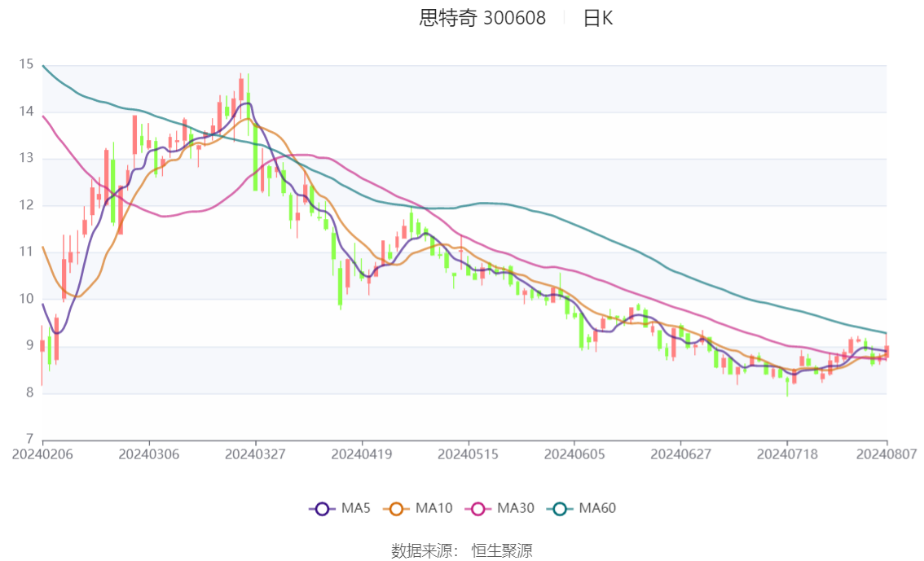Click the x-axis date label 20240419
This screenshot has width=924, height=561.
point(362,454)
